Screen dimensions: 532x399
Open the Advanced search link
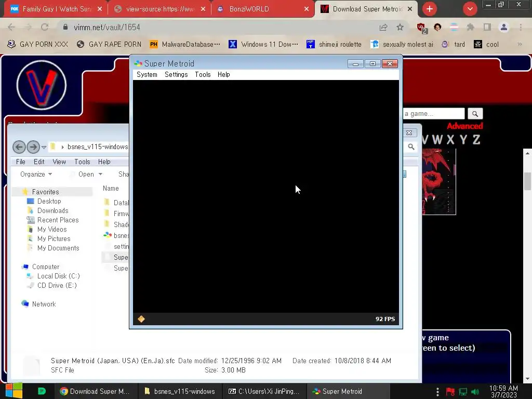point(464,126)
